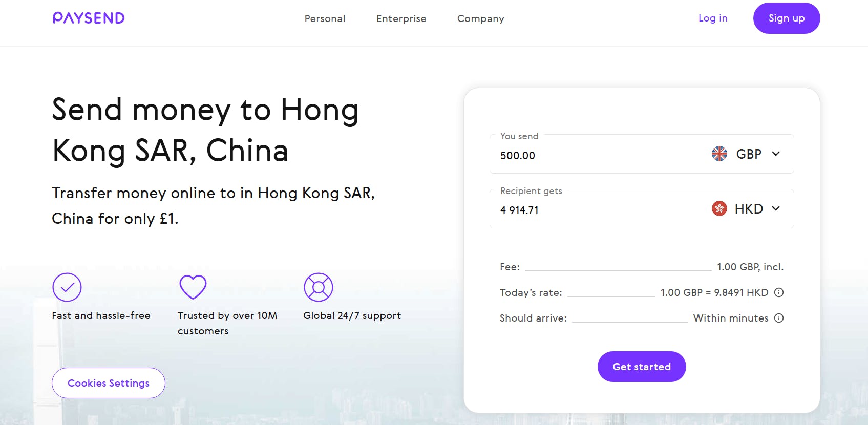Click the Log in link
868x425 pixels.
tap(713, 18)
